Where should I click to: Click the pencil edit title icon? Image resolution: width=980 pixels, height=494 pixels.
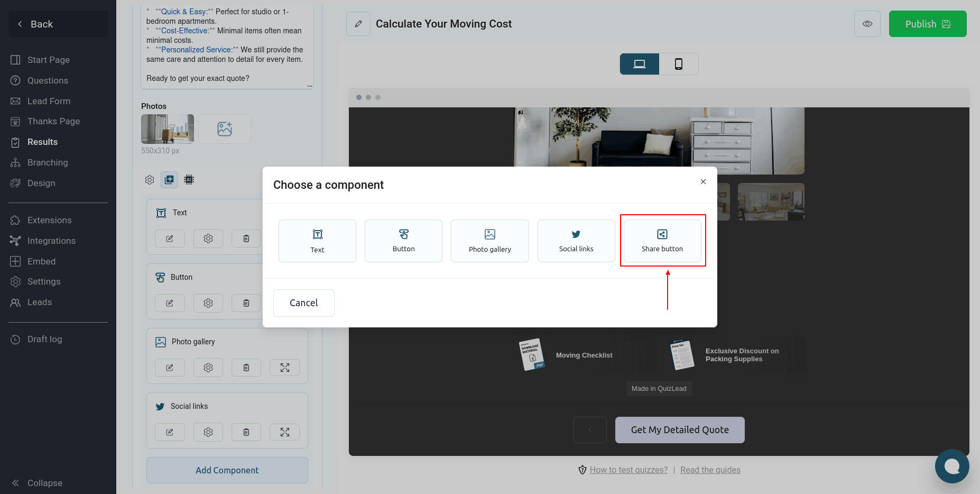pos(358,24)
